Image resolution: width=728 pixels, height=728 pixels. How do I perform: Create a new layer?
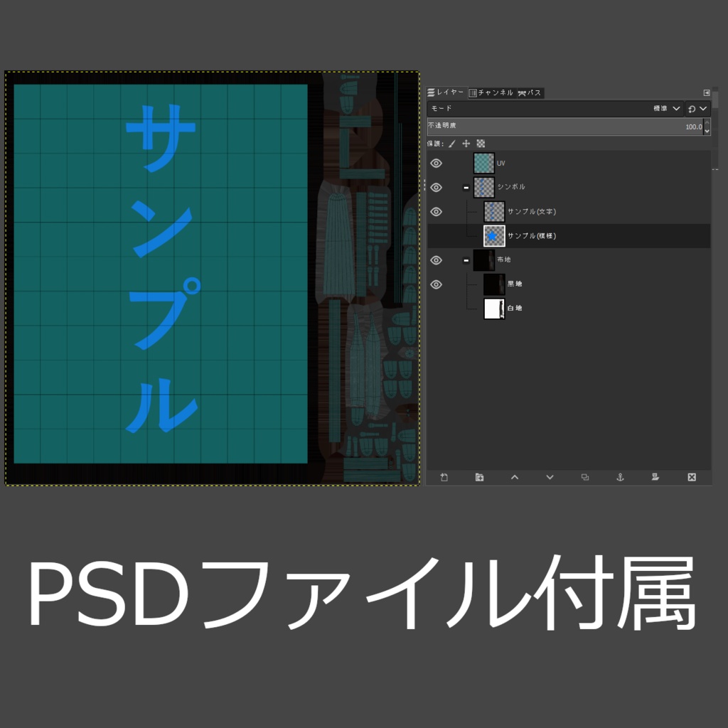(x=444, y=477)
